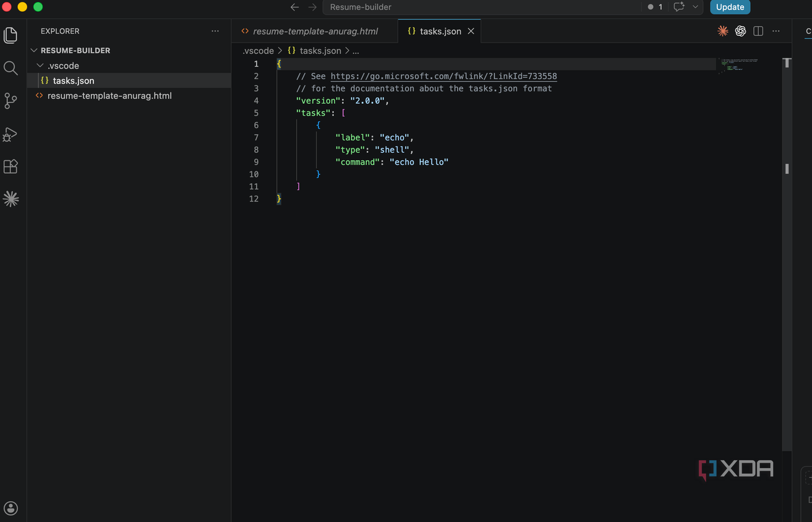Click the "shell" type value
Image resolution: width=812 pixels, height=522 pixels.
pos(391,150)
